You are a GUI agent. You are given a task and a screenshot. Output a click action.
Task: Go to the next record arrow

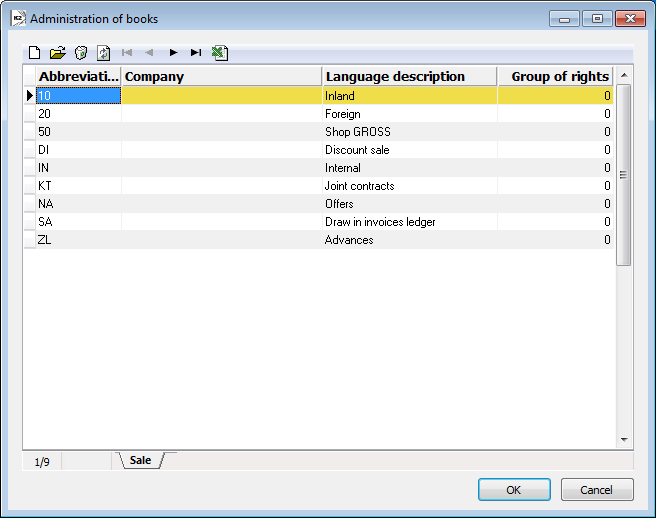[173, 53]
